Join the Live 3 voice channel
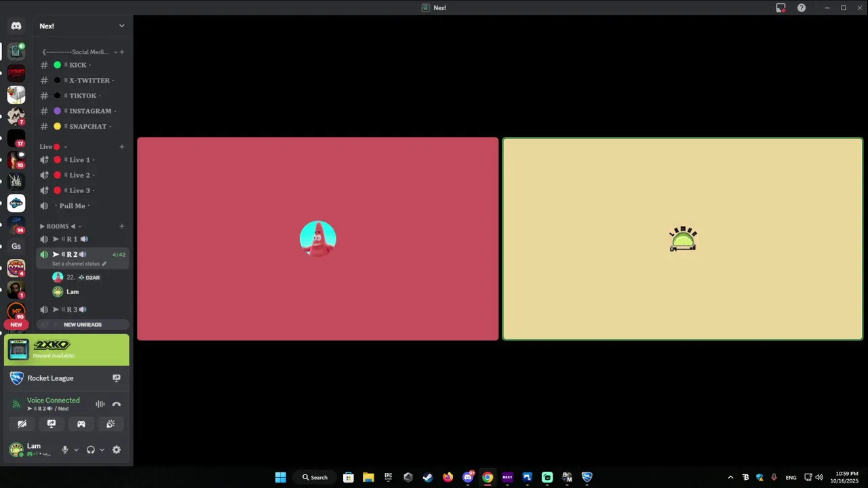 click(x=83, y=190)
